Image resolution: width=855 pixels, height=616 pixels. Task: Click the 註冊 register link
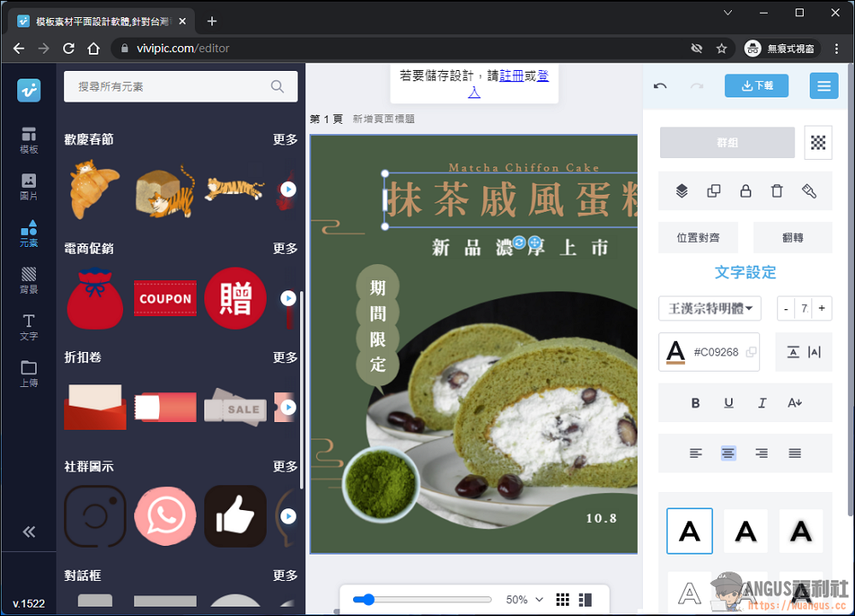pyautogui.click(x=511, y=76)
